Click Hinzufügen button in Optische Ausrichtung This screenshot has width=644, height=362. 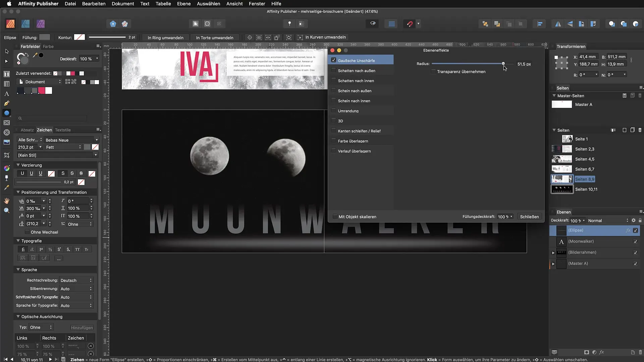pos(82,327)
